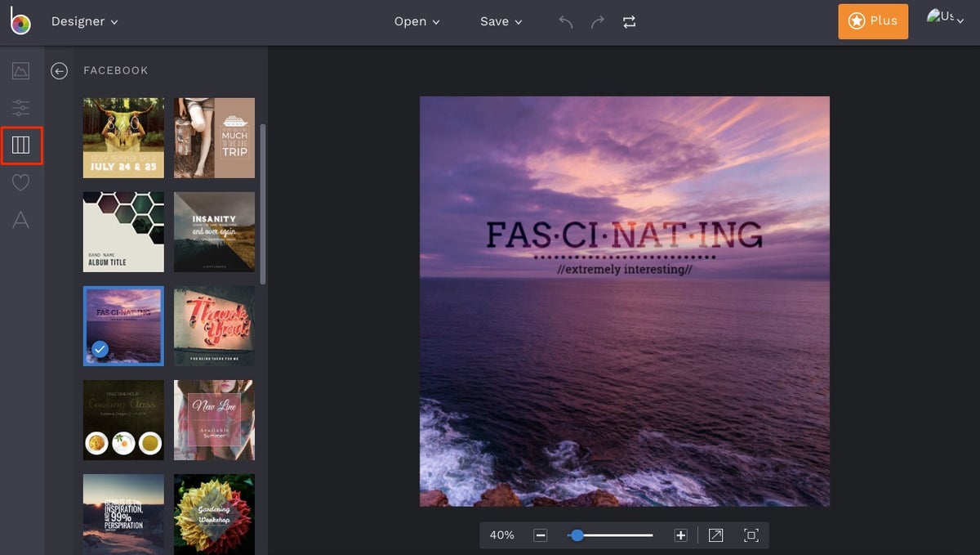Click the zoom in plus icon
The width and height of the screenshot is (980, 555).
coord(681,535)
